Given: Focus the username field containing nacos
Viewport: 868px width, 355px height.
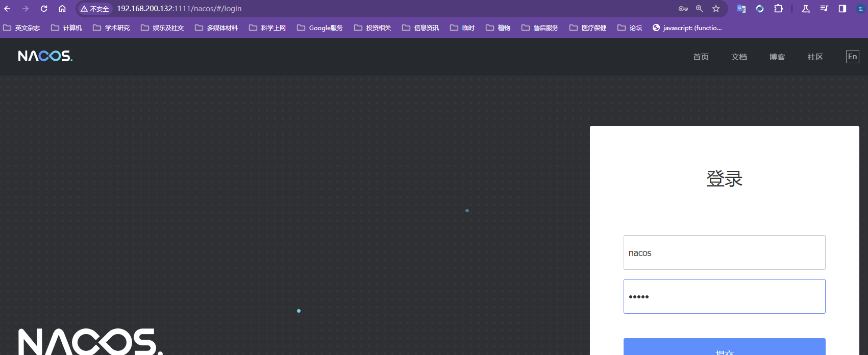Looking at the screenshot, I should [724, 252].
